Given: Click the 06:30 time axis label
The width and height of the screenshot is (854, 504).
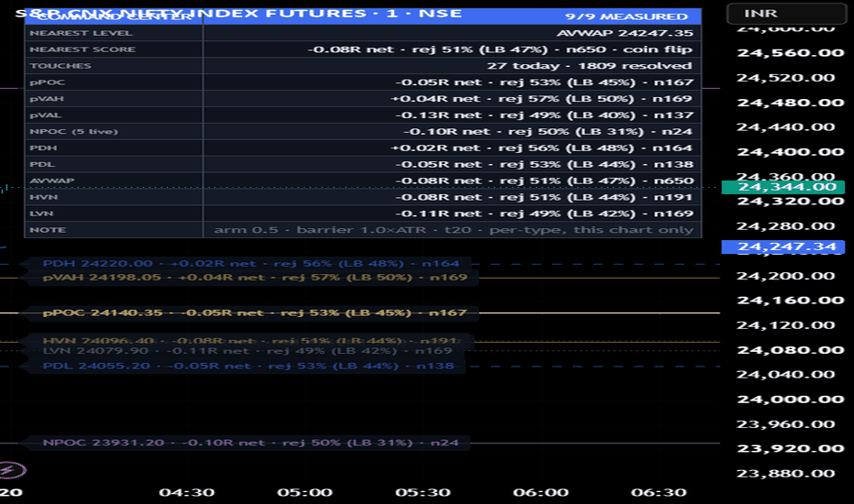Looking at the screenshot, I should [x=659, y=493].
